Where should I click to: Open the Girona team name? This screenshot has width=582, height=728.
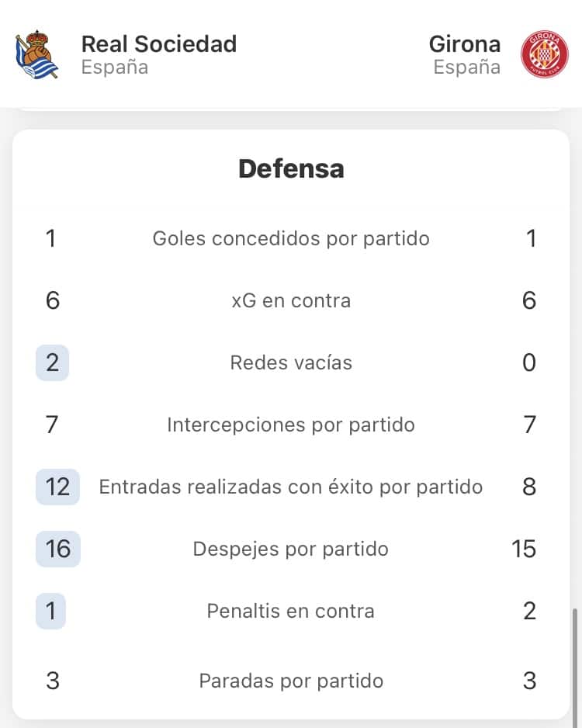465,44
